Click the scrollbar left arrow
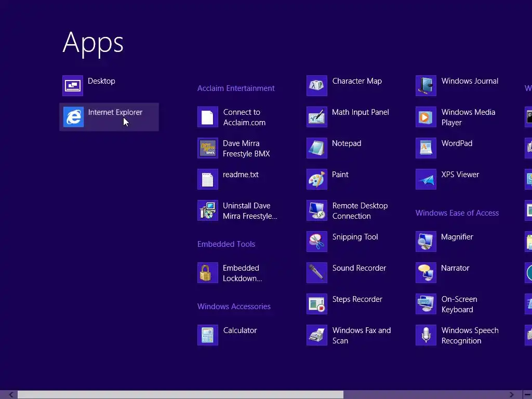 pyautogui.click(x=11, y=395)
